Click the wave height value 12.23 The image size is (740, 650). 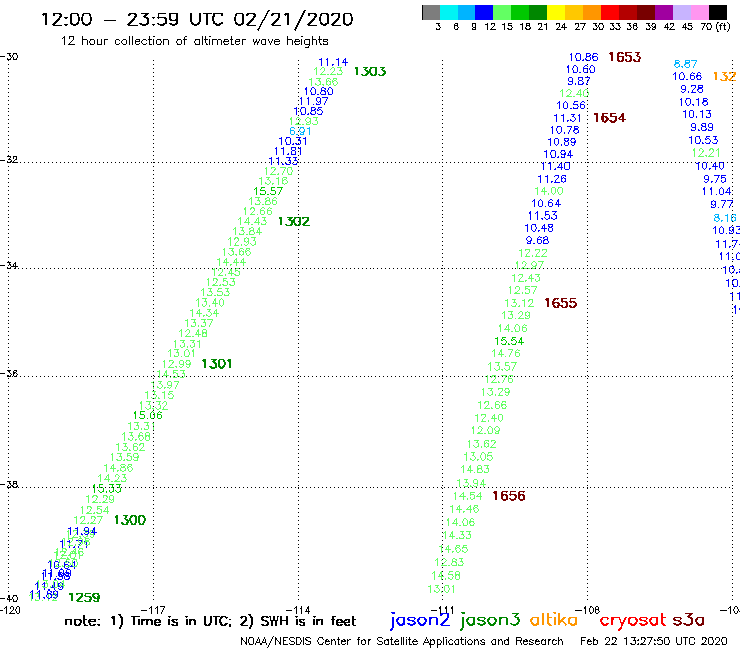pos(328,71)
